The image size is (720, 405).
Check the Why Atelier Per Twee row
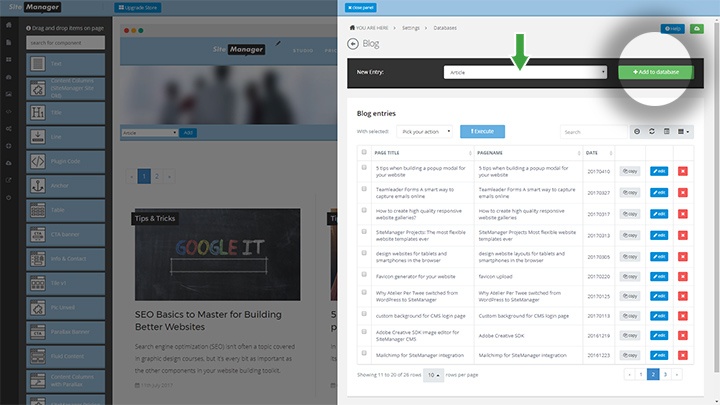[364, 292]
